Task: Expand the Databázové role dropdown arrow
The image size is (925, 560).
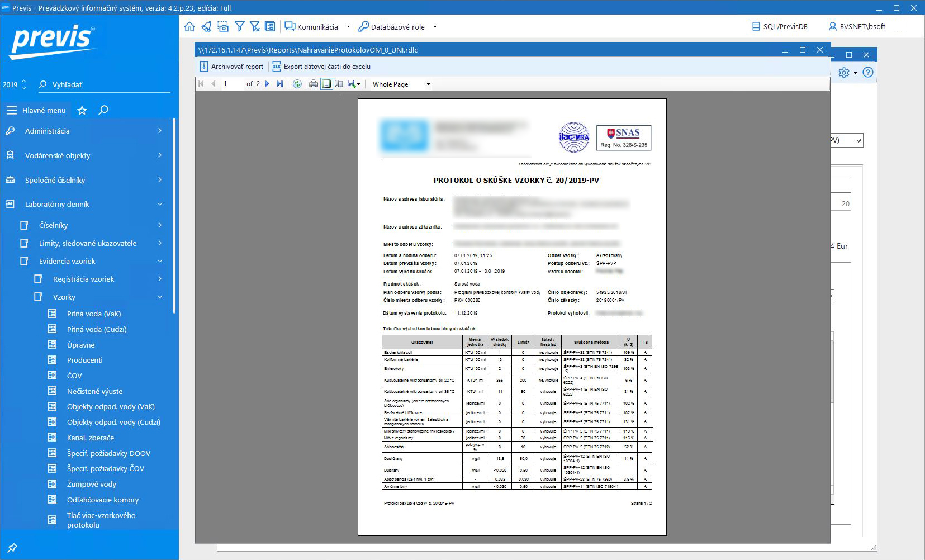Action: pos(435,27)
